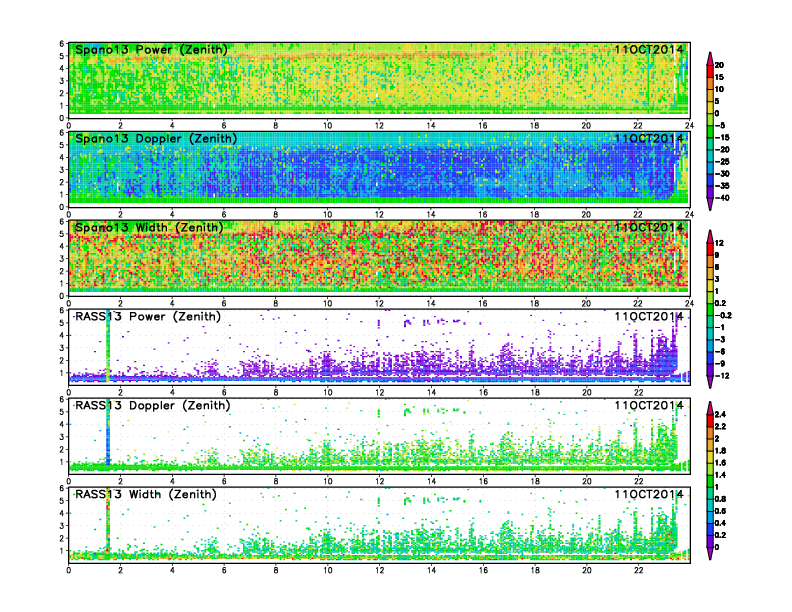Image resolution: width=792 pixels, height=612 pixels.
Task: Click the 11OCT2014 date in RASS13 Width panel
Action: click(x=649, y=494)
